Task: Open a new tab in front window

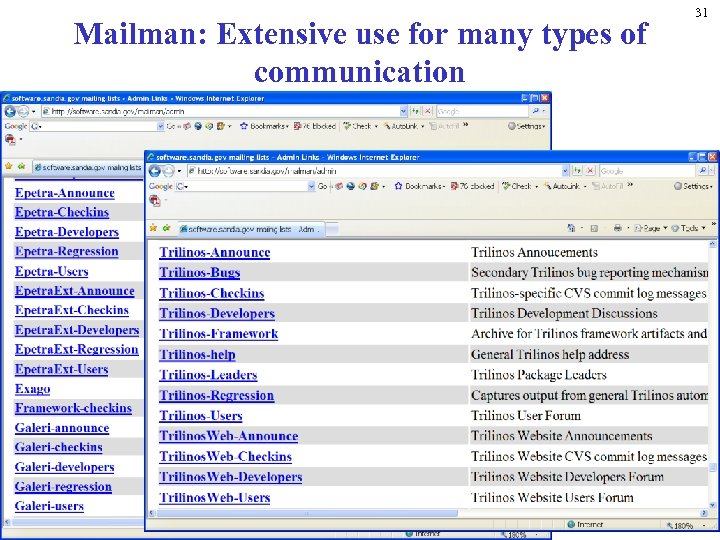Action: [332, 229]
